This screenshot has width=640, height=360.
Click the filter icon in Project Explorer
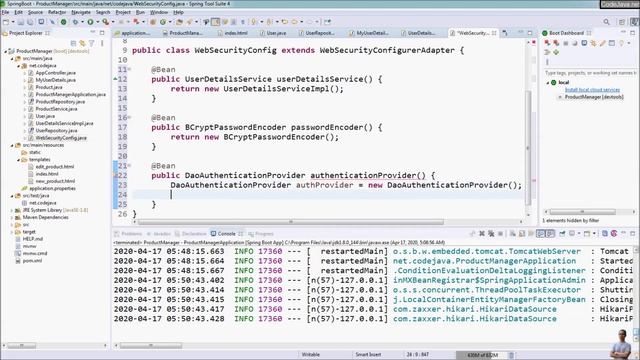pos(91,43)
